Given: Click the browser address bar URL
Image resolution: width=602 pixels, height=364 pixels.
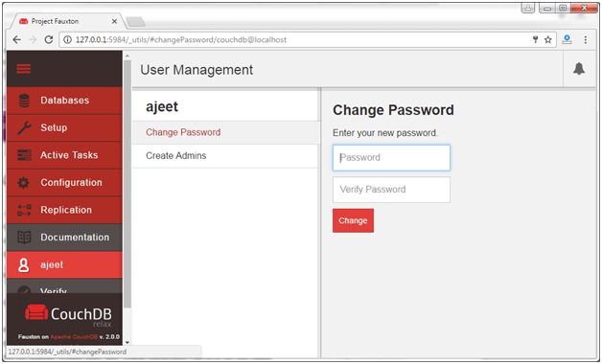Looking at the screenshot, I should click(181, 40).
